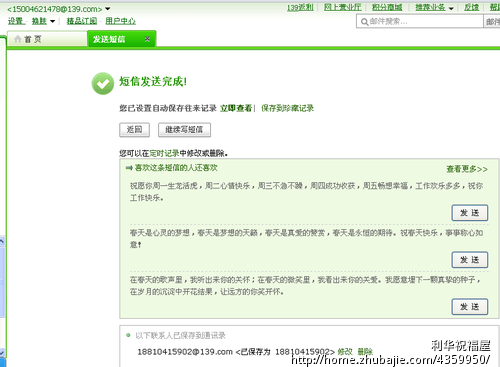Click the 短信发送完成! success message text
Screen dimensions: 500x367
tap(153, 81)
